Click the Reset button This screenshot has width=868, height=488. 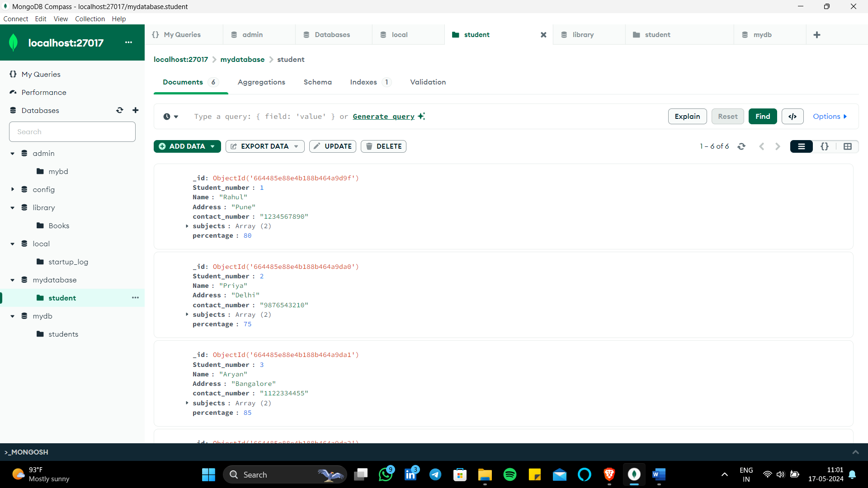(x=727, y=117)
